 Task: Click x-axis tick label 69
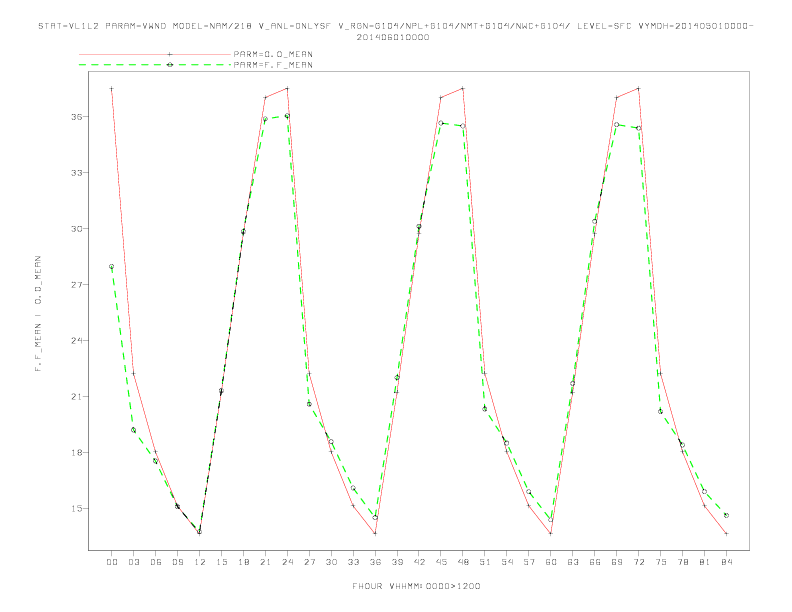[617, 562]
